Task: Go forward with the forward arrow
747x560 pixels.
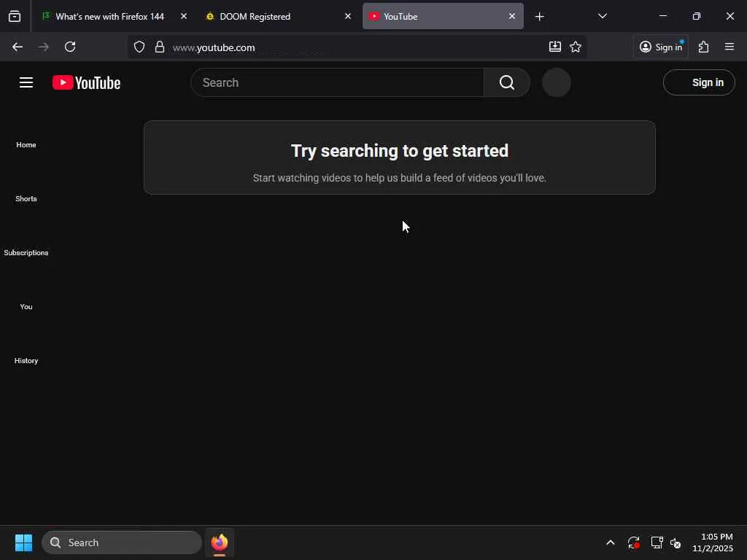Action: pos(43,47)
